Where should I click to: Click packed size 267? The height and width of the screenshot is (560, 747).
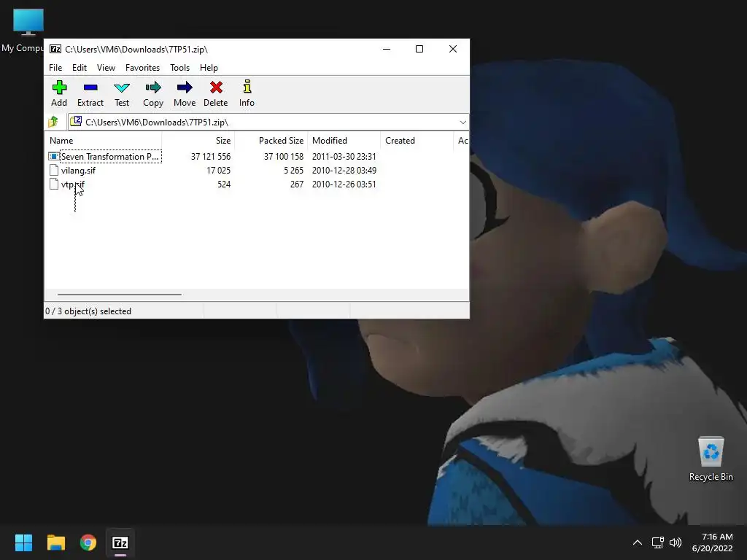tap(297, 184)
